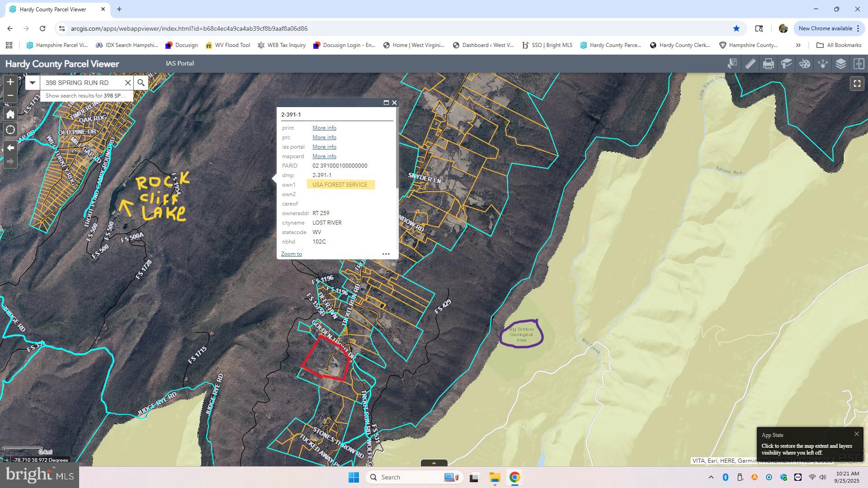Open the Draw palette tool
Screen dimensions: 868x488
(804, 64)
